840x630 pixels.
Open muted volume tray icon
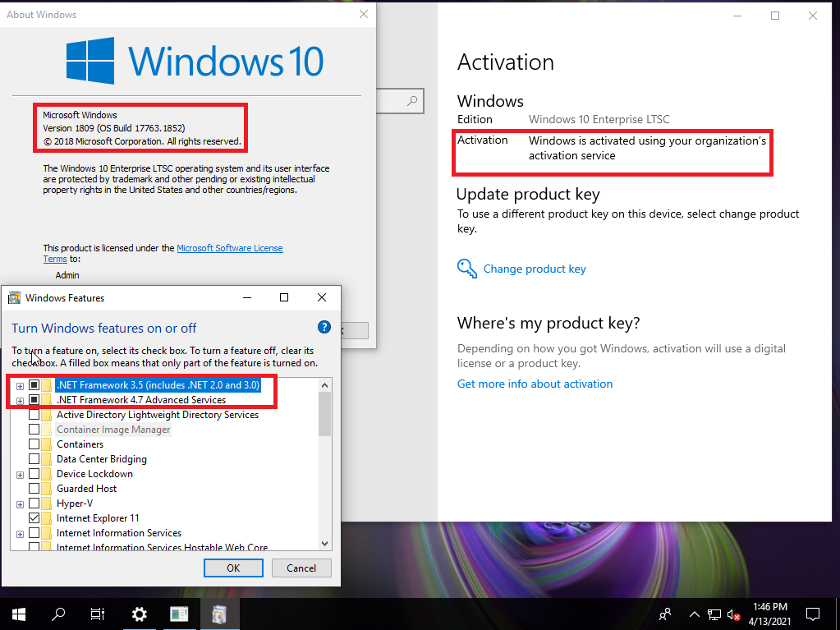coord(734,614)
